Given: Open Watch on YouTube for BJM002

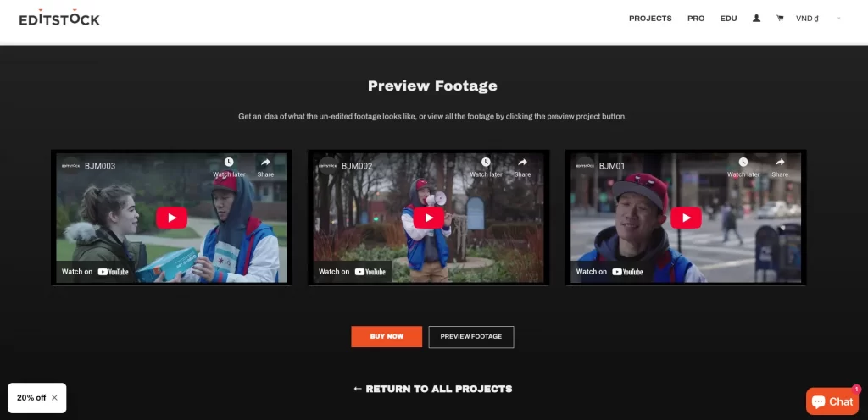Looking at the screenshot, I should [353, 271].
